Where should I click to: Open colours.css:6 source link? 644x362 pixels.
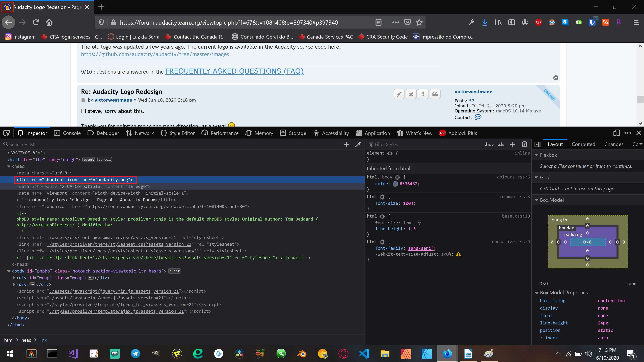[x=513, y=177]
